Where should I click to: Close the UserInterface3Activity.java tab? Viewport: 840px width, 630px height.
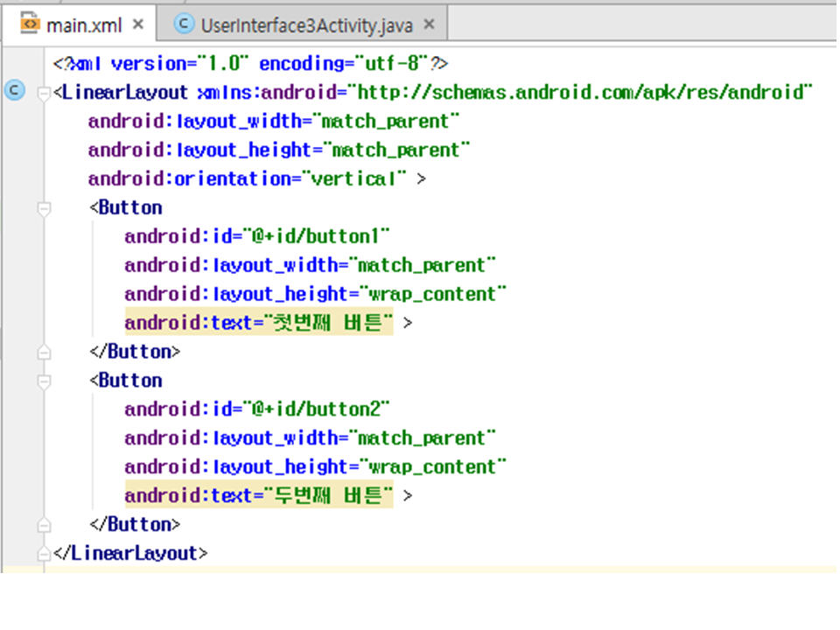[x=429, y=25]
